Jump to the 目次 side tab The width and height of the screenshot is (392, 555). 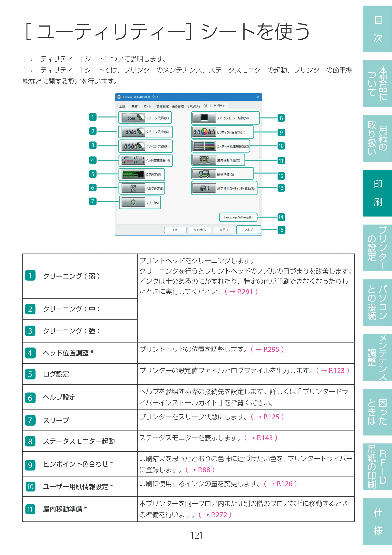click(x=377, y=29)
